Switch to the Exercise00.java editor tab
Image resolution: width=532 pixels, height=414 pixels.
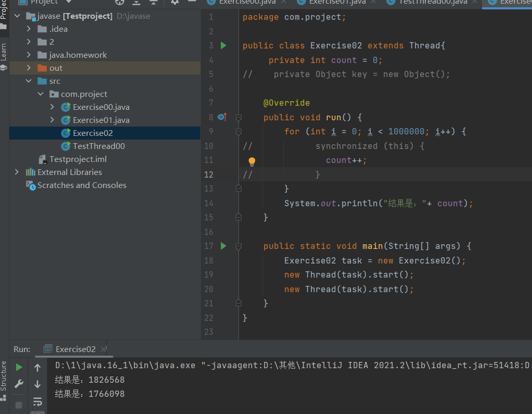point(247,3)
